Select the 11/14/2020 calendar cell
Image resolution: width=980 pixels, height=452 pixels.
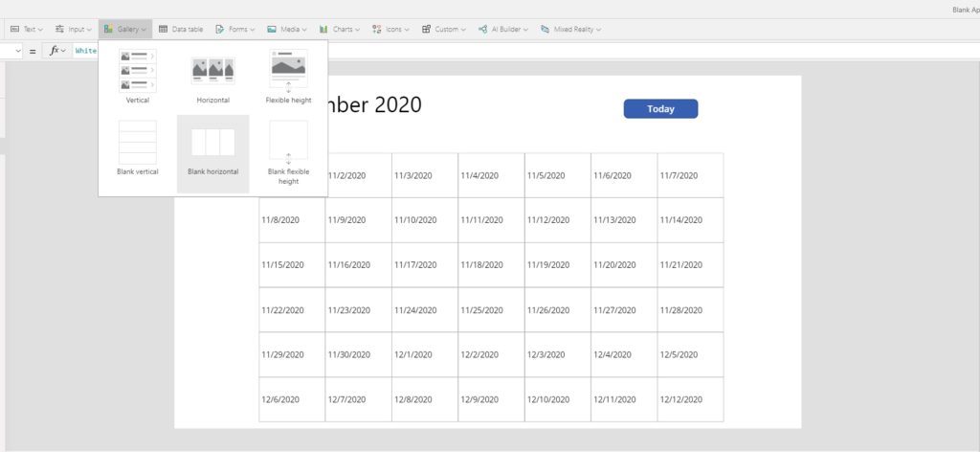click(691, 220)
